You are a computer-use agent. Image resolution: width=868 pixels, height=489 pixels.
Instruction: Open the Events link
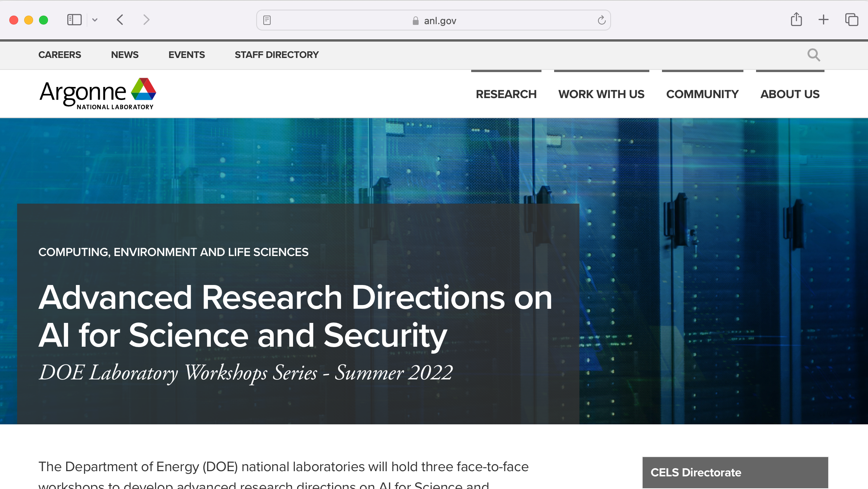pyautogui.click(x=187, y=55)
